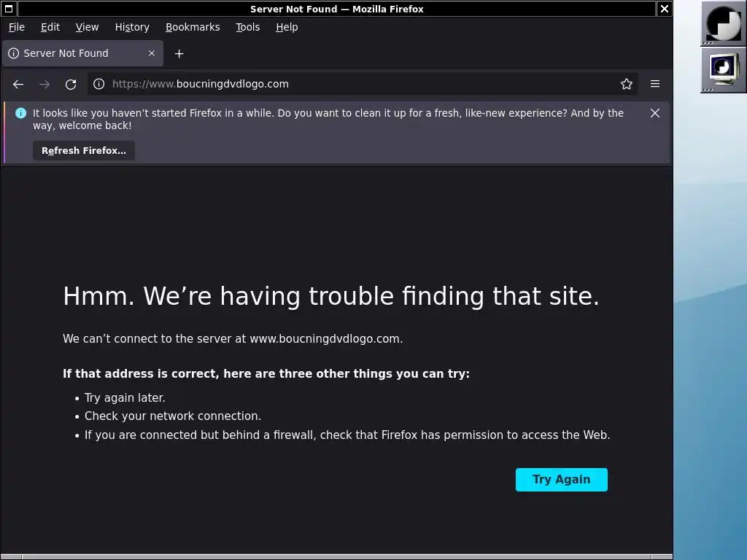The height and width of the screenshot is (560, 747).
Task: Go back using the back arrow
Action: point(18,85)
